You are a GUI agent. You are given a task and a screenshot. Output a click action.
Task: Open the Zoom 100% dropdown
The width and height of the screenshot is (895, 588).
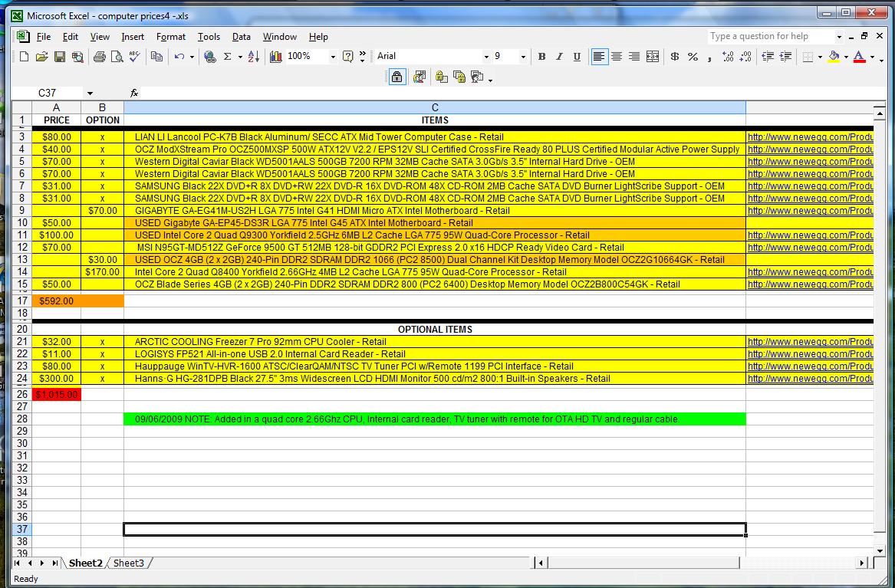(x=333, y=57)
